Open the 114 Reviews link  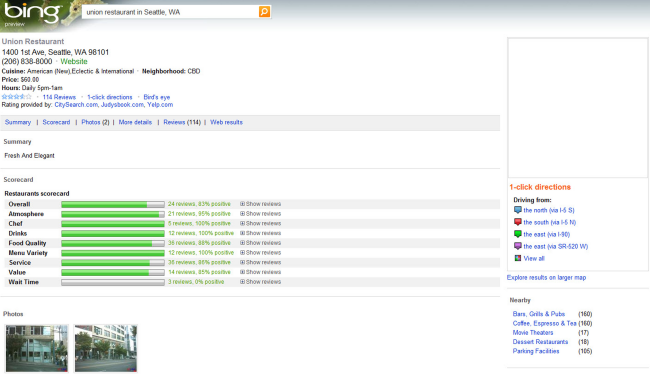[59, 97]
